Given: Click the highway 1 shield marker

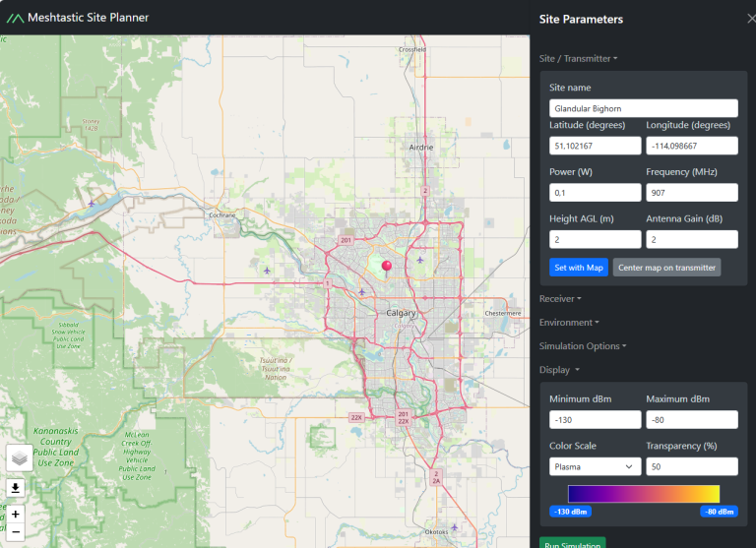Looking at the screenshot, I should pyautogui.click(x=328, y=283).
